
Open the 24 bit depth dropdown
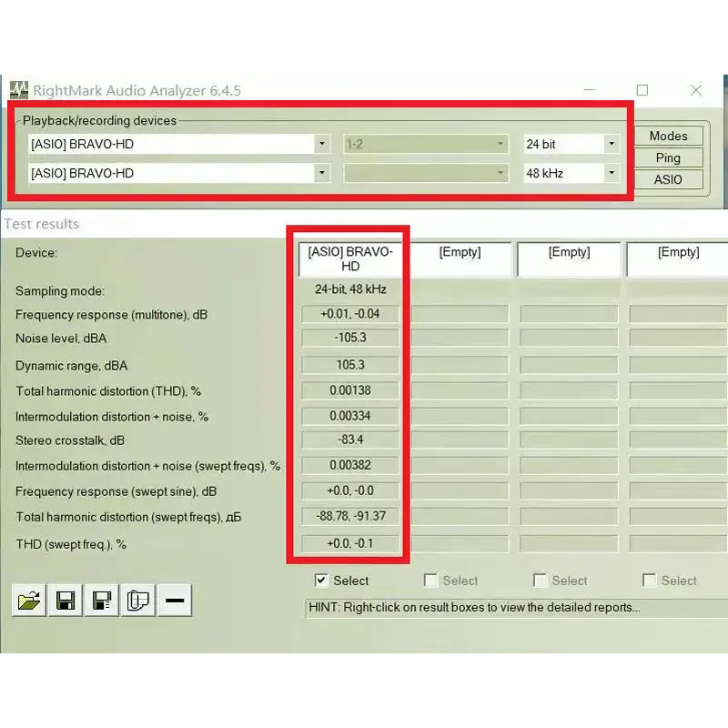tap(612, 144)
